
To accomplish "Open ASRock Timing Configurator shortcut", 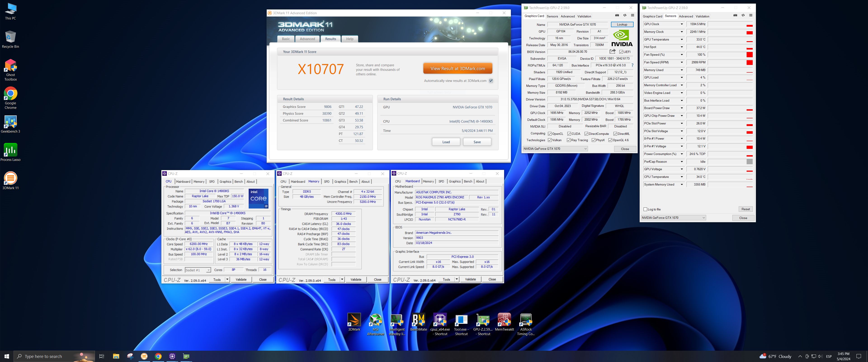I will click(x=526, y=324).
